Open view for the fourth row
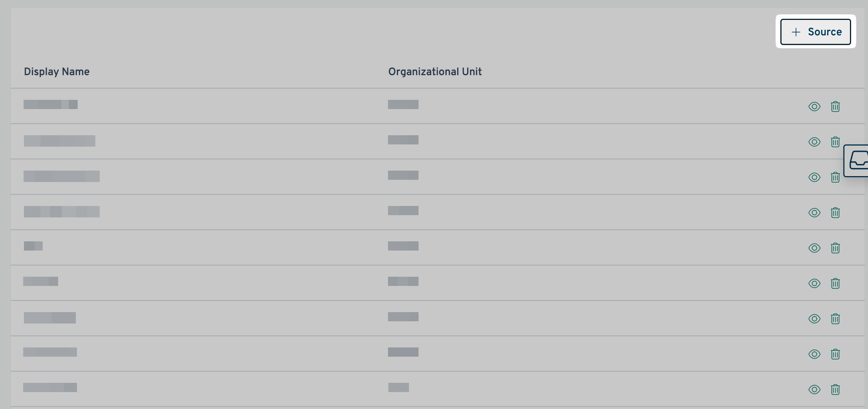 814,213
